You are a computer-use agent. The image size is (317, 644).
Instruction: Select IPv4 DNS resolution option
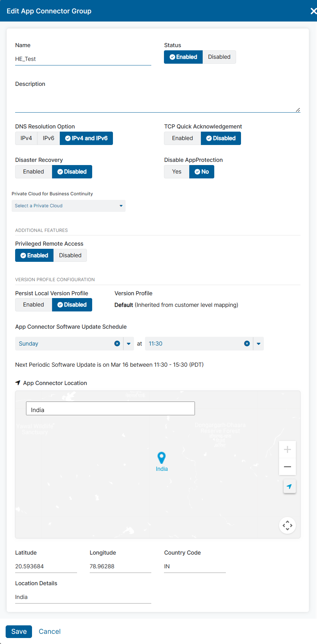tap(26, 138)
